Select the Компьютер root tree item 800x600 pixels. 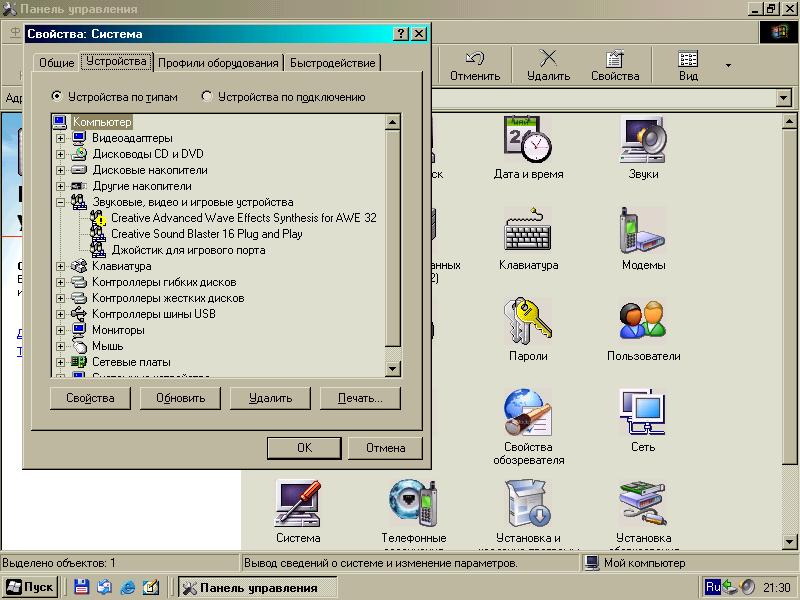(102, 122)
